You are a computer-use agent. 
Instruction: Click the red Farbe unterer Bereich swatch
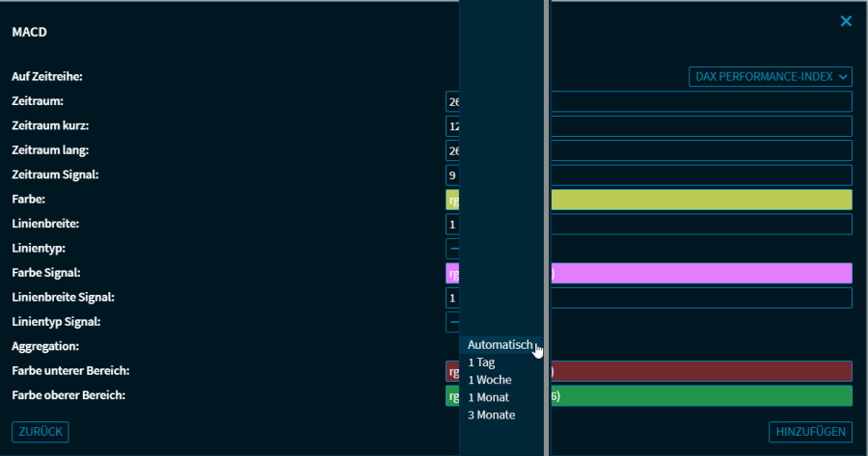pyautogui.click(x=700, y=371)
